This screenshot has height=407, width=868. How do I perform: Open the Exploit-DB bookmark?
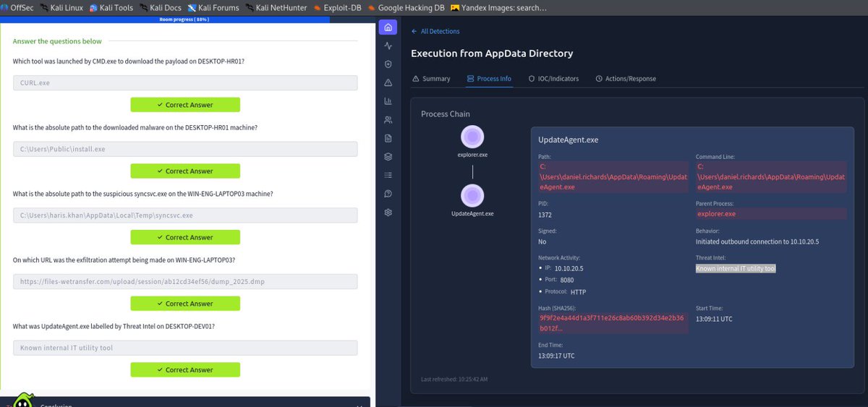click(338, 7)
